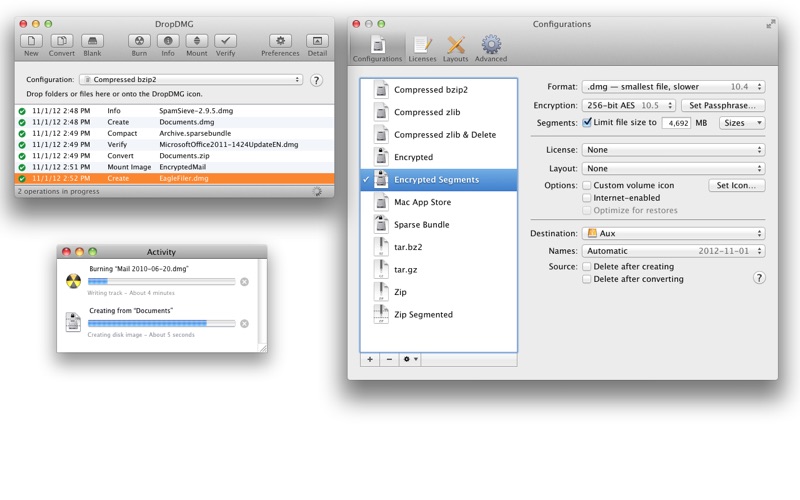Switch to the Advanced tab

click(x=490, y=46)
